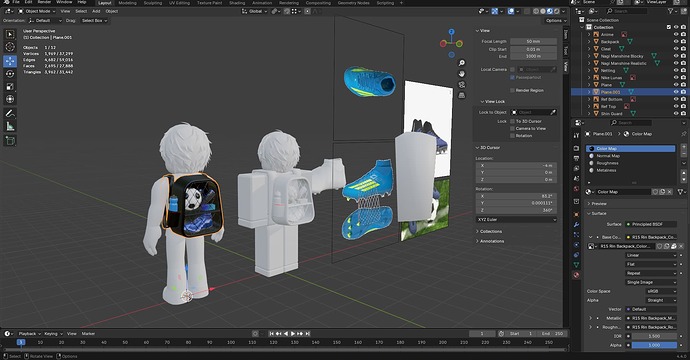Viewport: 690px width, 360px height.
Task: Open the Select Box drag dropdown
Action: click(94, 20)
